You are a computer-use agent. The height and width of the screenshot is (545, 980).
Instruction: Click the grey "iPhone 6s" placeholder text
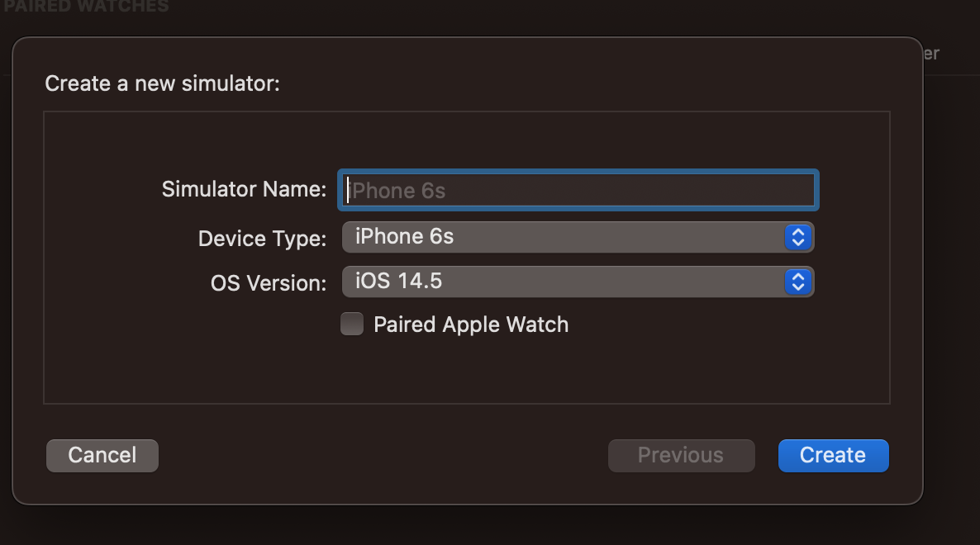398,192
